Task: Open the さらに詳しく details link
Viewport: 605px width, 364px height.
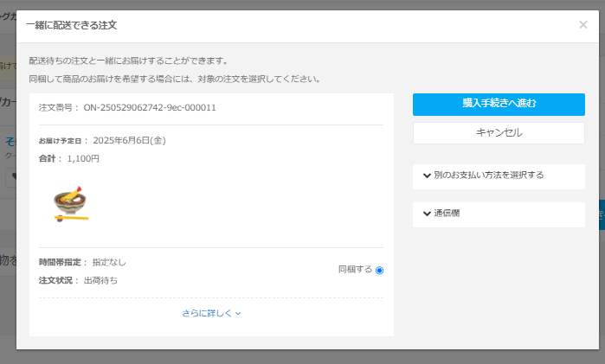Action: (x=207, y=313)
